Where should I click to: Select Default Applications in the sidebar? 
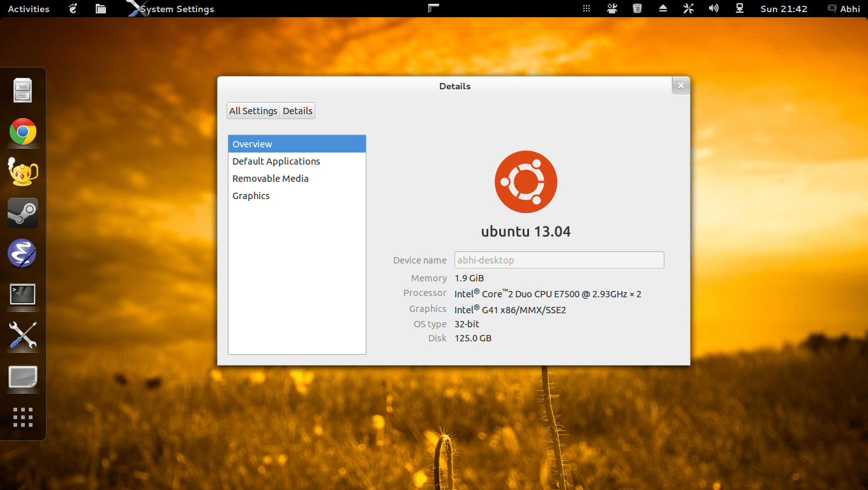[297, 161]
